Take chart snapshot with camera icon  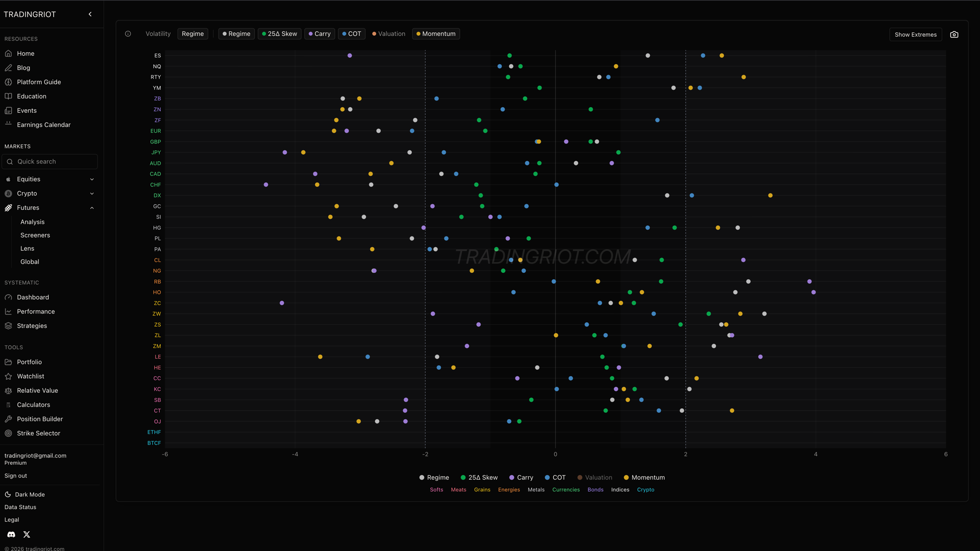(954, 34)
